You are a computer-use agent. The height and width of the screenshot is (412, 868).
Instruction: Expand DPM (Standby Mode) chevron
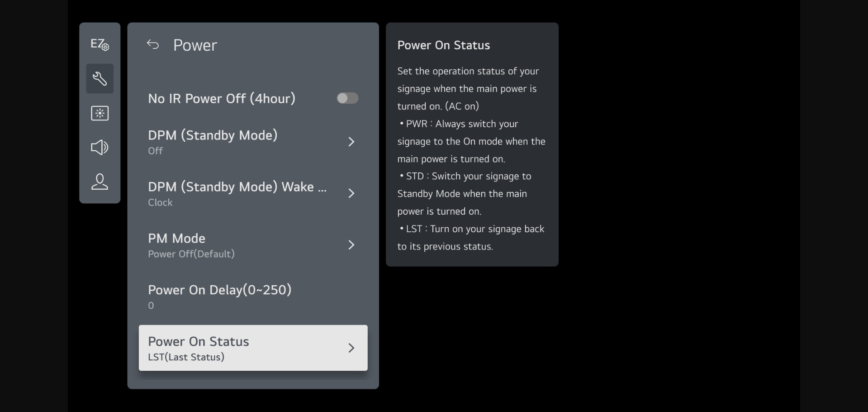click(351, 142)
